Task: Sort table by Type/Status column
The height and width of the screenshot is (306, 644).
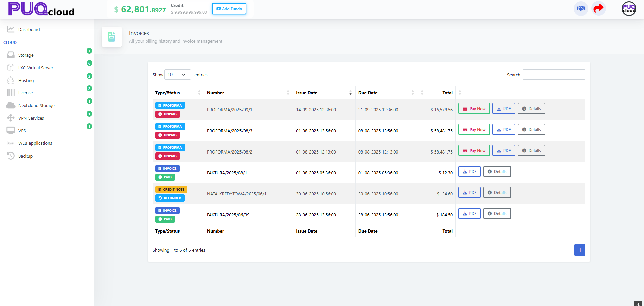Action: click(x=178, y=93)
